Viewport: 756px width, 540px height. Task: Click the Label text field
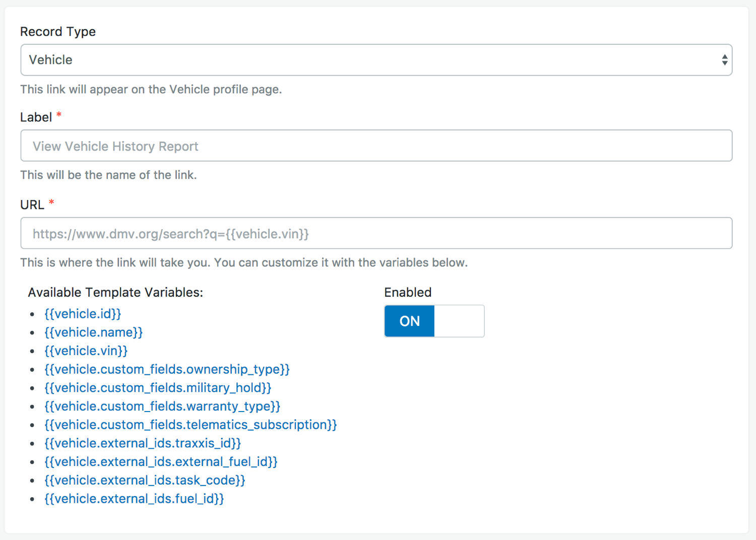[375, 146]
